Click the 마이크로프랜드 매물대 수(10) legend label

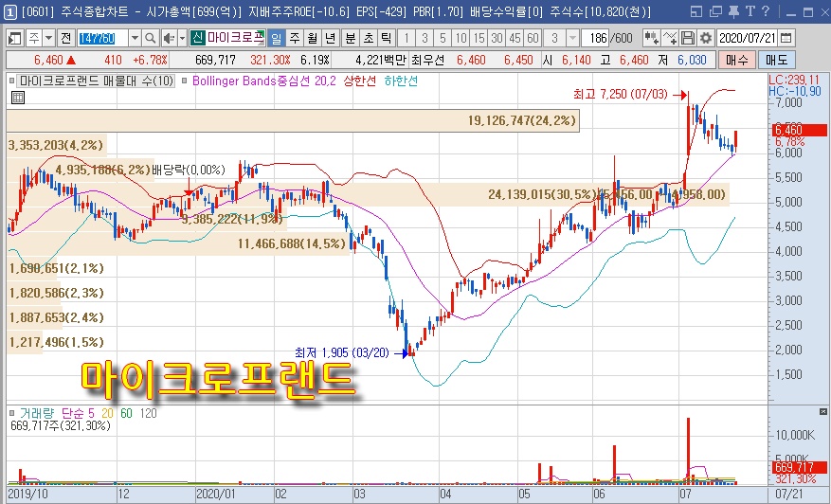point(97,81)
